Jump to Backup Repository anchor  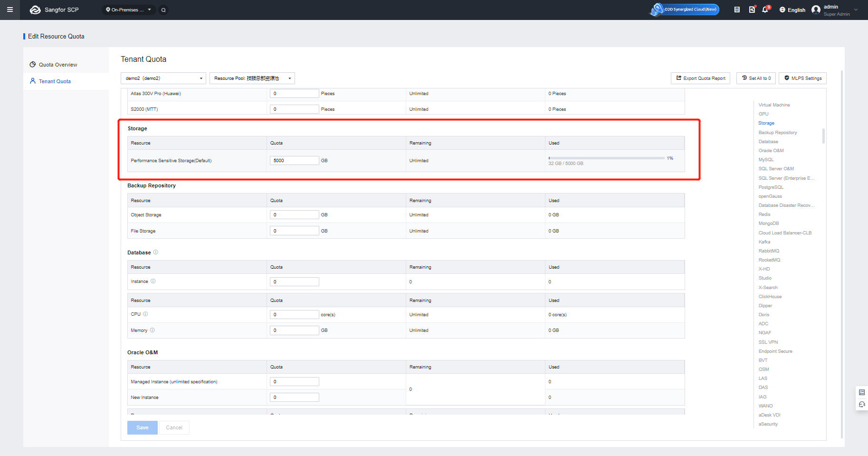coord(778,133)
